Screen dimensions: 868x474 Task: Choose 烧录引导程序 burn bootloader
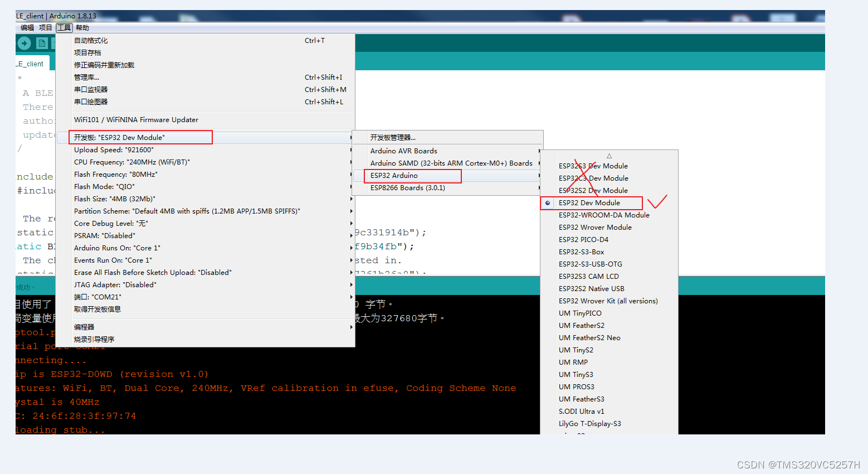(206, 340)
